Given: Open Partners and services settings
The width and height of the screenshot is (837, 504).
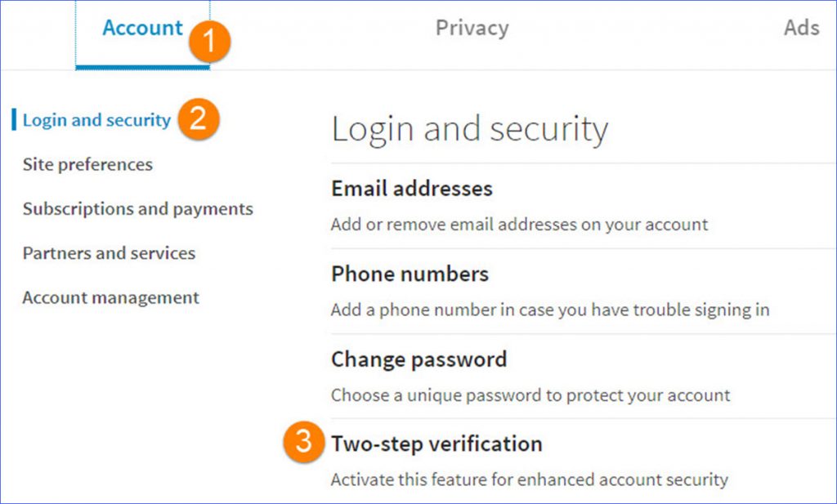Looking at the screenshot, I should click(108, 253).
